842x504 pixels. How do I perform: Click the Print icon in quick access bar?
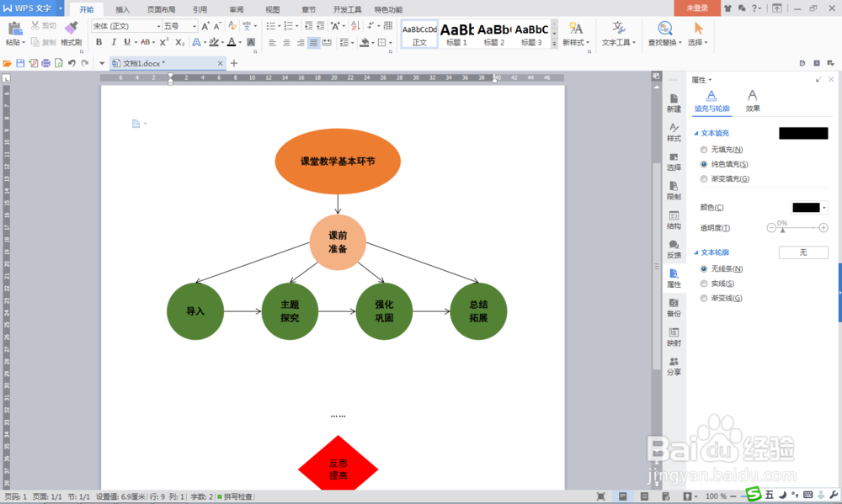(x=45, y=63)
